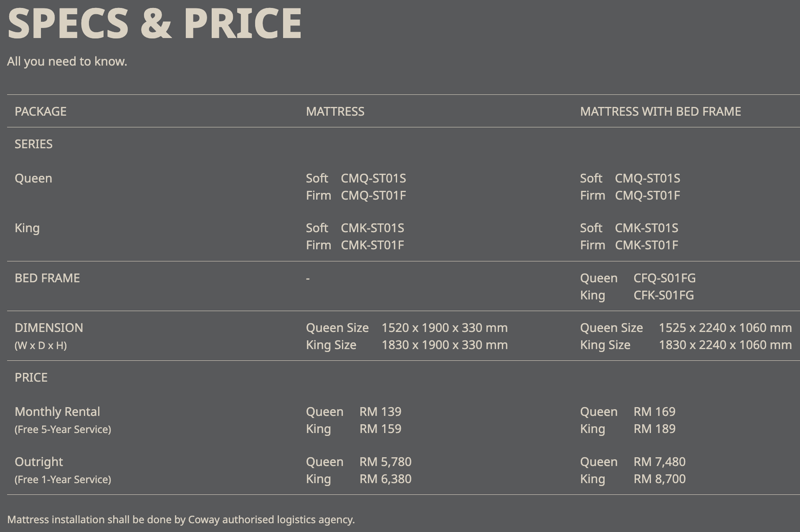Click the RM 5,780 Queen mattress outright price

tap(385, 462)
